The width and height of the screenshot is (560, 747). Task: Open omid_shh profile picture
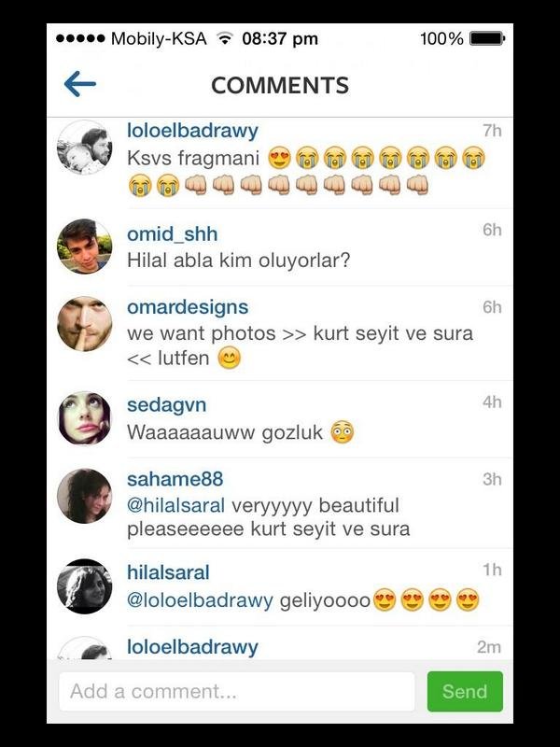click(85, 247)
